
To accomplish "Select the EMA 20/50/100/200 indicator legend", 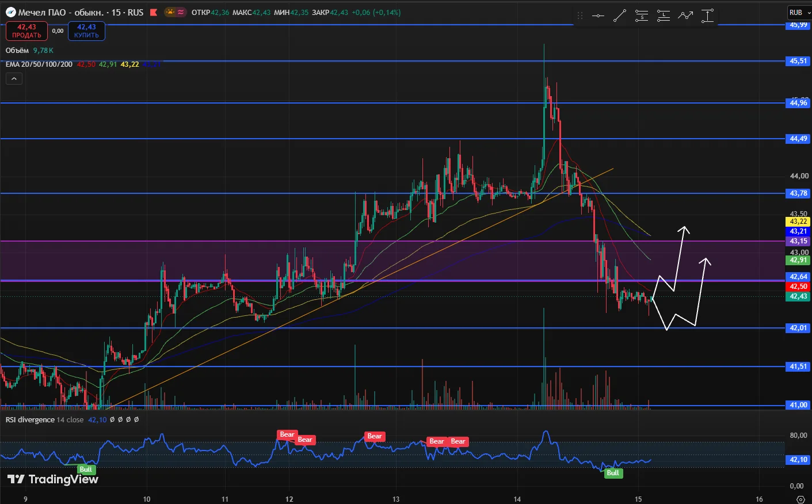I will pos(39,64).
